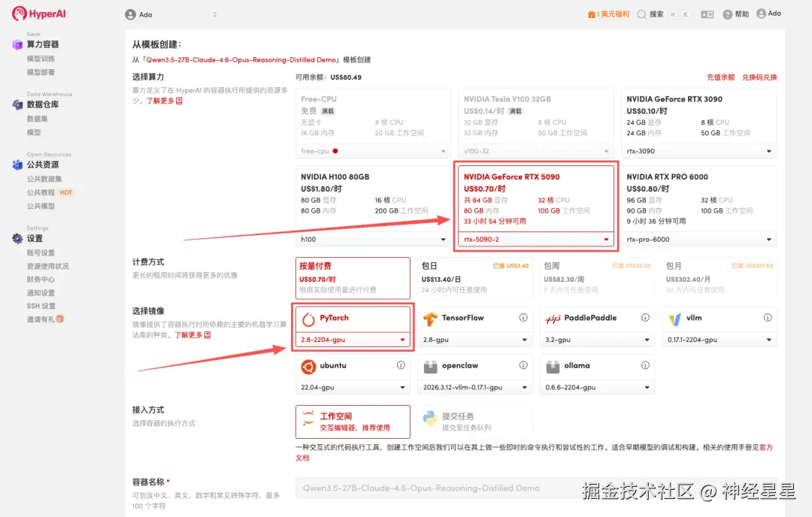The width and height of the screenshot is (812, 517).
Task: Click the HyperAI logo
Action: 38,13
